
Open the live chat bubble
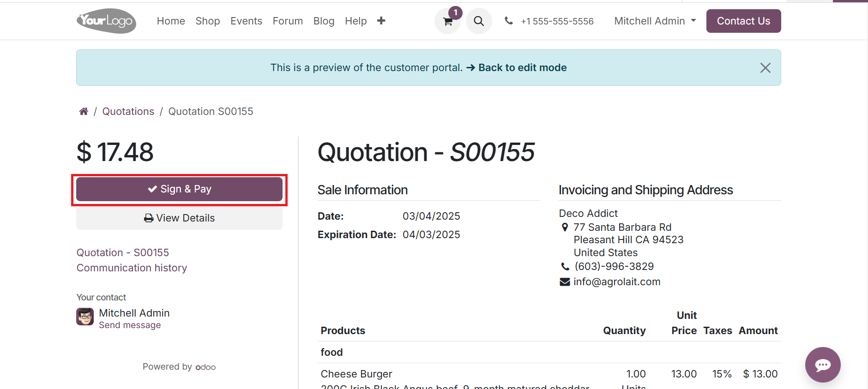click(822, 365)
